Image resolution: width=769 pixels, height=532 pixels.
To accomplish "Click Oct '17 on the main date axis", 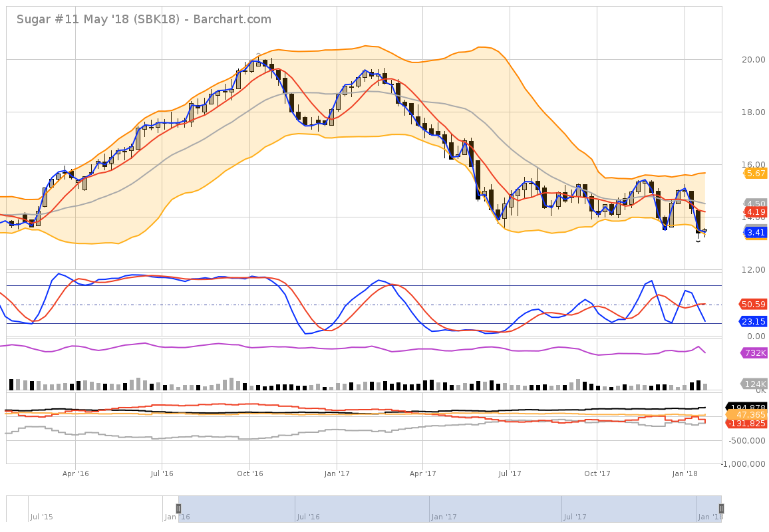I will (x=597, y=473).
